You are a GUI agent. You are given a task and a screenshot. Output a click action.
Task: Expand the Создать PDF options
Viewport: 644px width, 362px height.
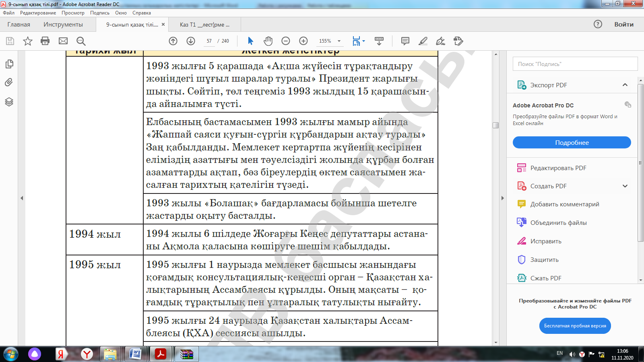click(625, 186)
